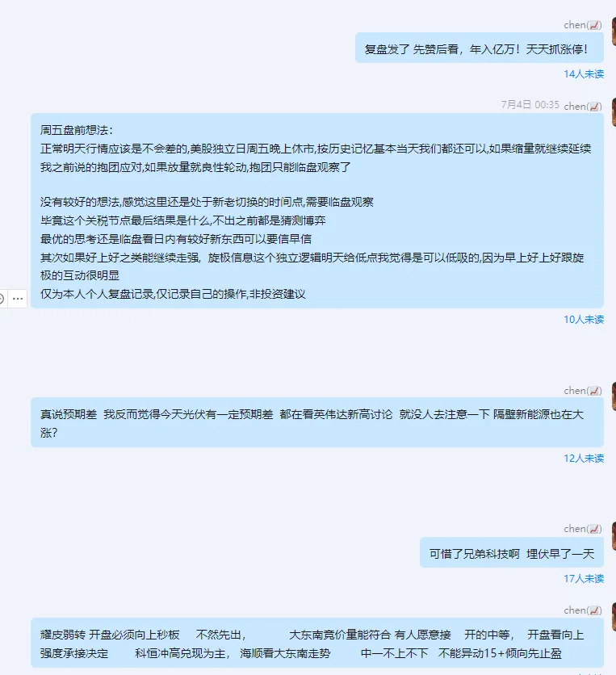This screenshot has height=675, width=616.
Task: Select the 耀皮弱转 开盘 message bubble
Action: [316, 643]
